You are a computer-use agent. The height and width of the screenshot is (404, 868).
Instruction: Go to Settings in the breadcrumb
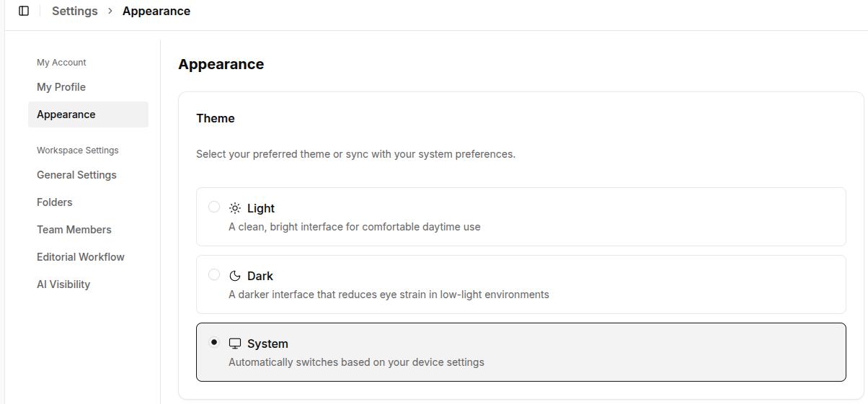click(x=75, y=12)
